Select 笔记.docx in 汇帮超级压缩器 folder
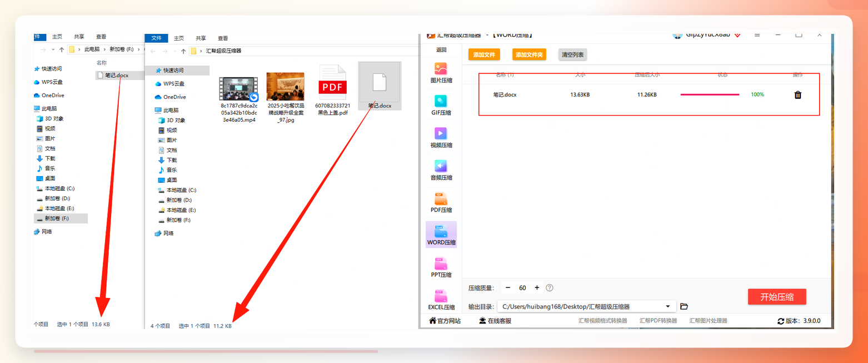 click(x=380, y=86)
